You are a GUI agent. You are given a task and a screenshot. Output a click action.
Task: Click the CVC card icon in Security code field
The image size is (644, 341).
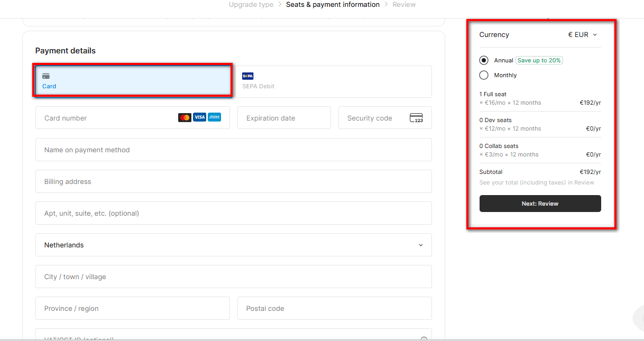pos(416,117)
